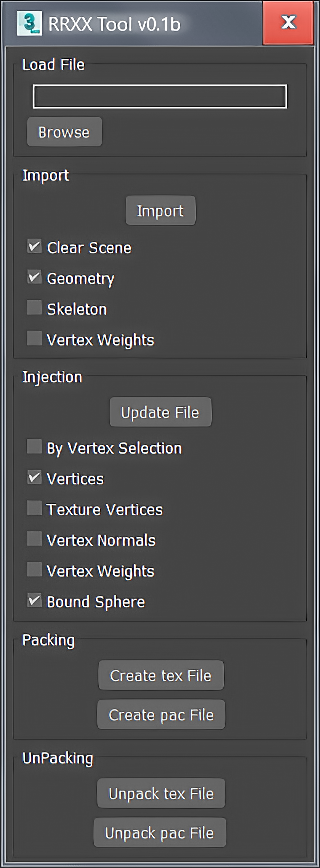The width and height of the screenshot is (320, 868).
Task: Click the Import button
Action: click(161, 210)
